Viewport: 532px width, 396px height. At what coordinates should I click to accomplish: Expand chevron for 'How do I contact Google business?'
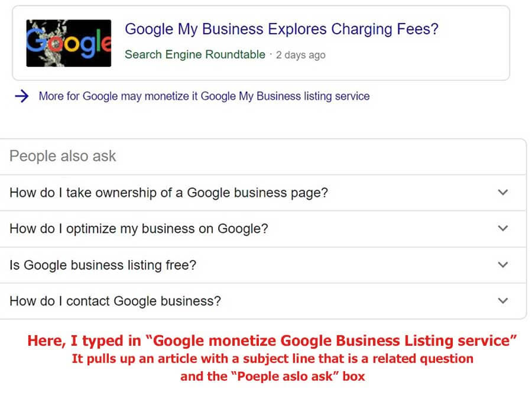(x=503, y=301)
